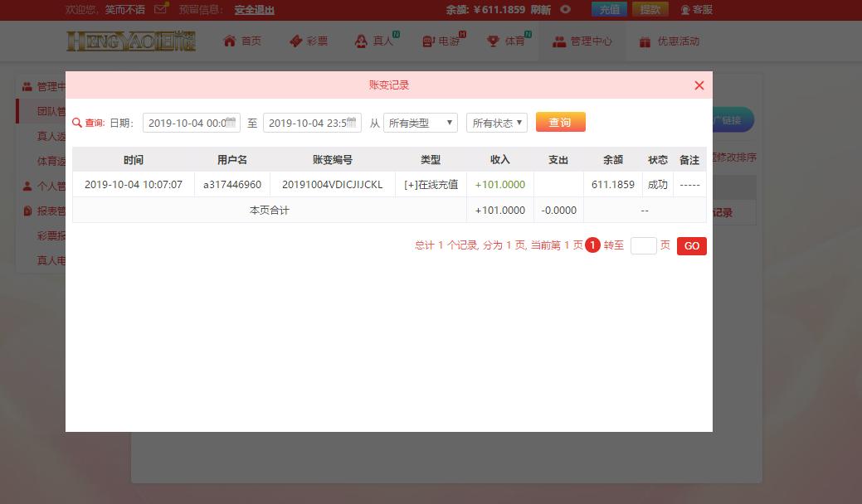Open the 首页 home nav item
Screen dimensions: 862x504
tap(242, 41)
